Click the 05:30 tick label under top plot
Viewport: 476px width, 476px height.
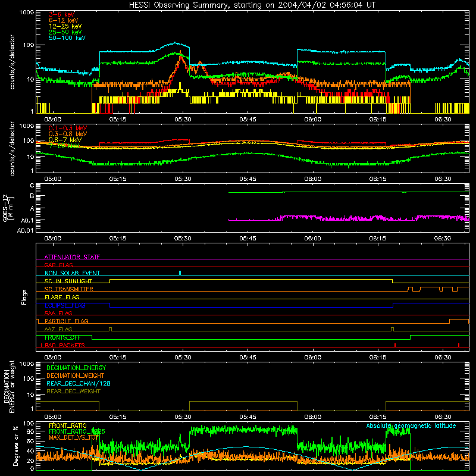(x=183, y=120)
